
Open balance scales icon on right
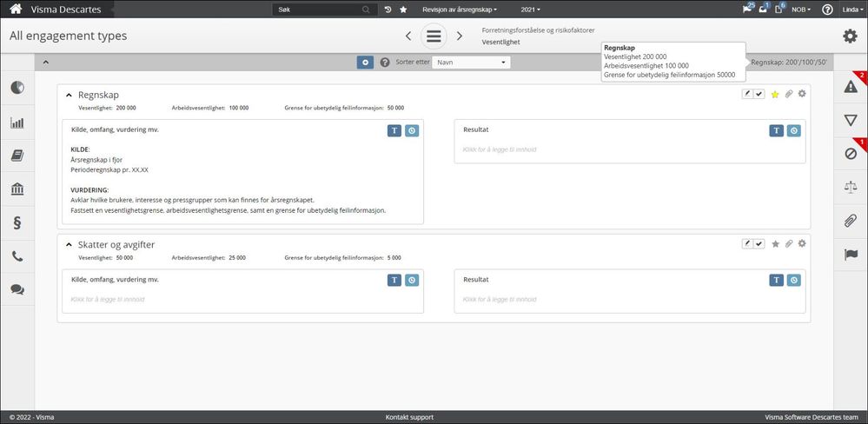click(x=851, y=187)
